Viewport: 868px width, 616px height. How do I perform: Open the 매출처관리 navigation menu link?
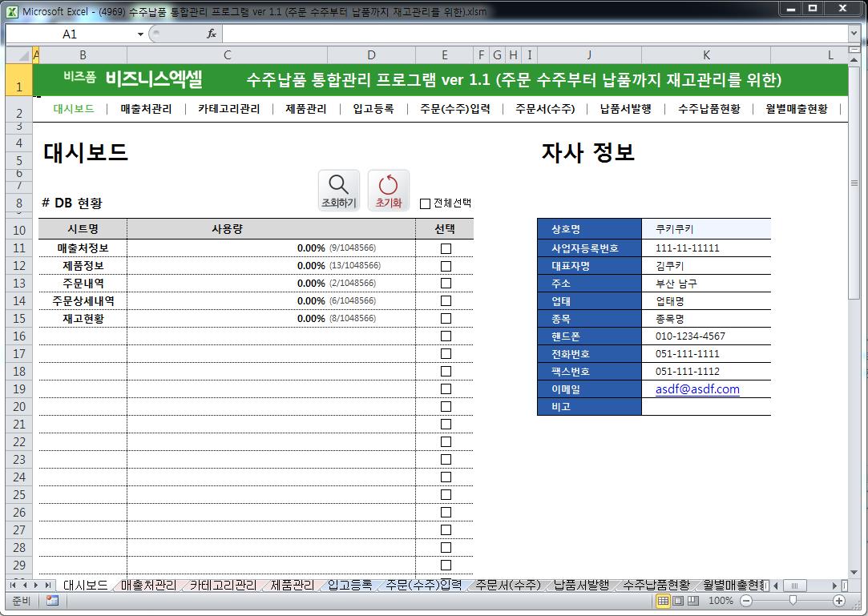coord(146,109)
